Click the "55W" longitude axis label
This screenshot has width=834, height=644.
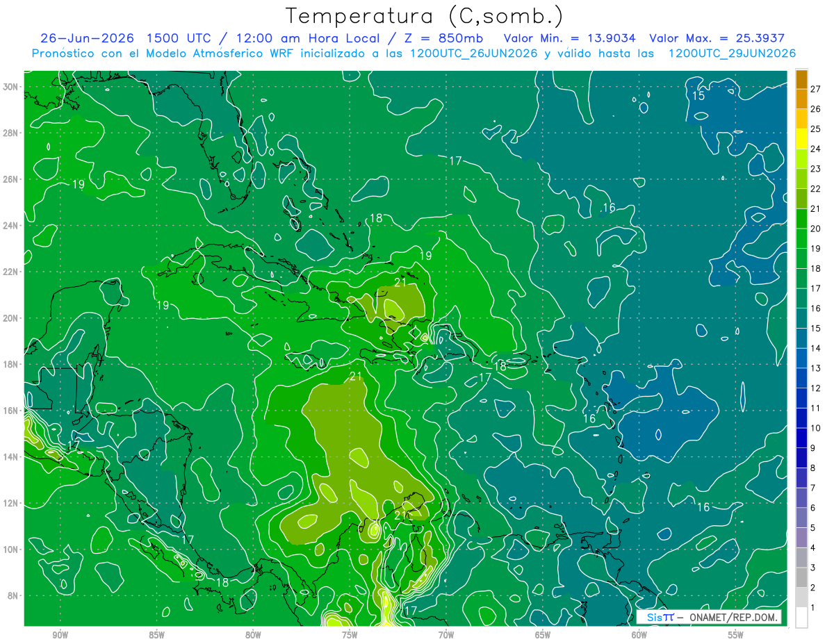736,635
